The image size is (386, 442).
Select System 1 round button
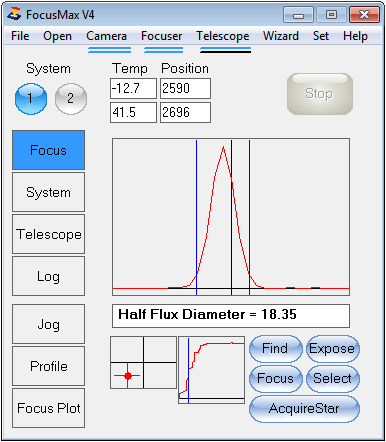tap(31, 99)
